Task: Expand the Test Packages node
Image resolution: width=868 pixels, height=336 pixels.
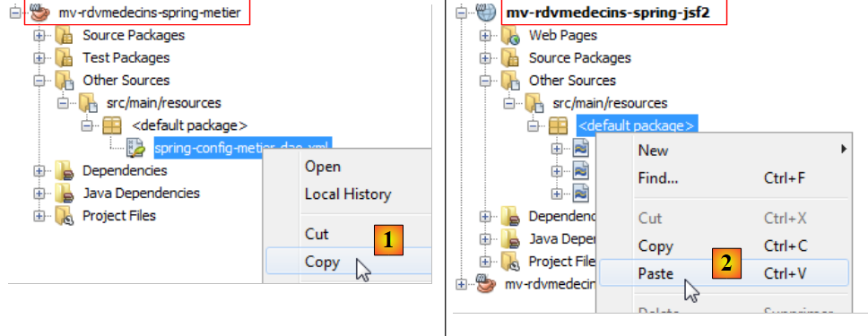Action: [x=39, y=58]
